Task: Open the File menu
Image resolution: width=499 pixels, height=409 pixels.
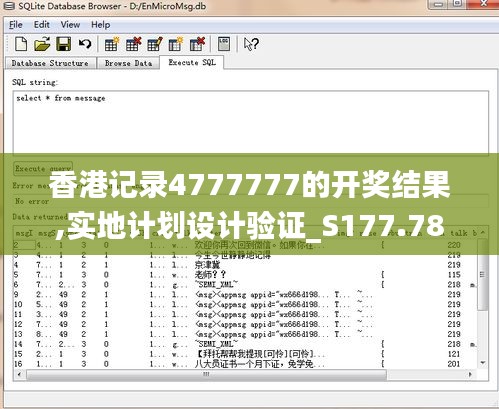Action: click(16, 25)
